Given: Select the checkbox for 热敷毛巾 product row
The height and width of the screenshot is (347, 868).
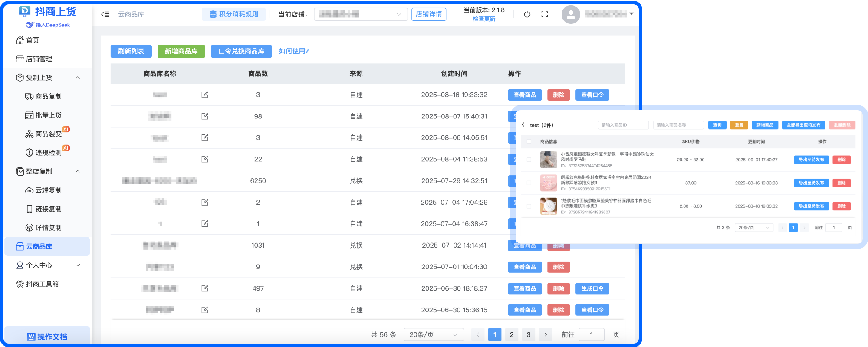Looking at the screenshot, I should 529,206.
